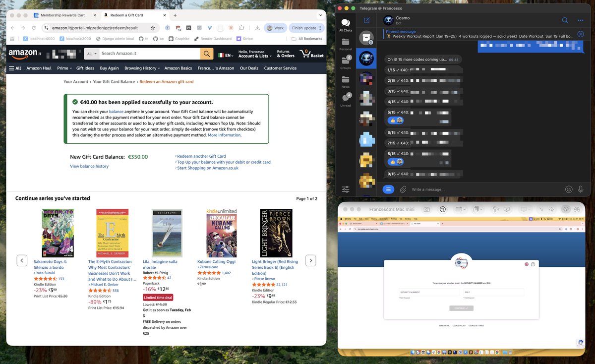Toggle the control mode button in screen sharing
This screenshot has height=364, width=595.
566,210
